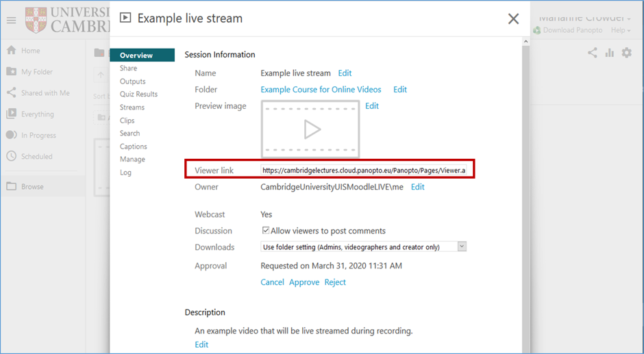Click the Shared with Me icon

click(x=12, y=92)
